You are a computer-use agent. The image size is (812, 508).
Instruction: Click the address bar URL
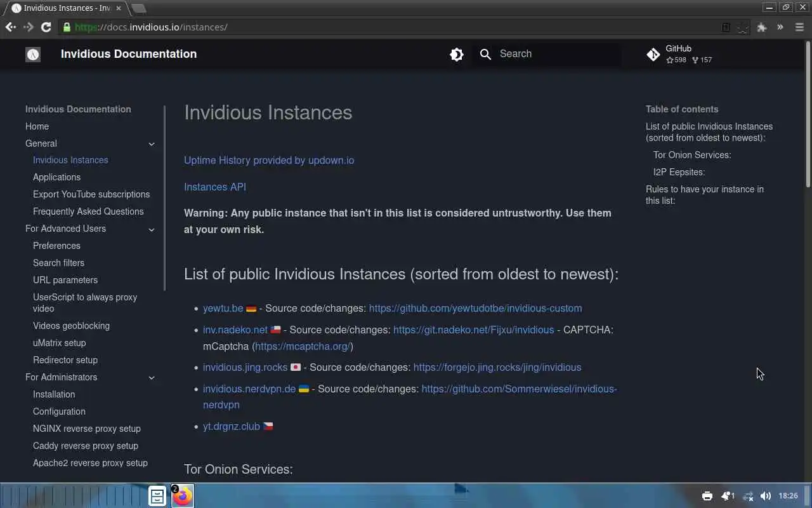pos(151,27)
